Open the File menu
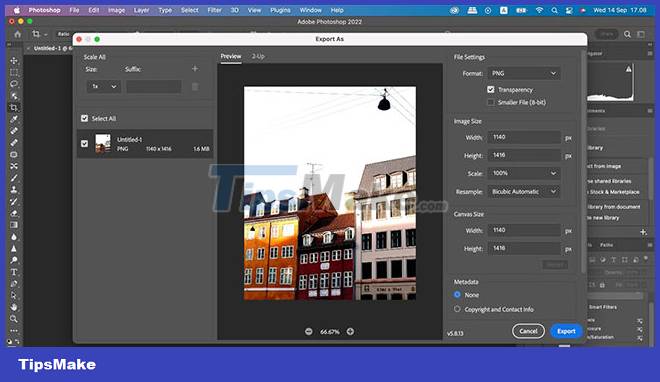660x382 pixels. coord(75,10)
